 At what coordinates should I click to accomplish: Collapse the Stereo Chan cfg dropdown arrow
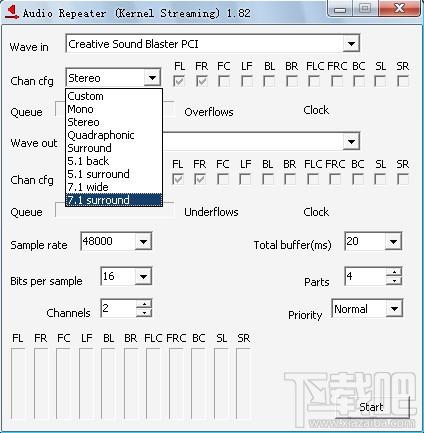[x=152, y=78]
